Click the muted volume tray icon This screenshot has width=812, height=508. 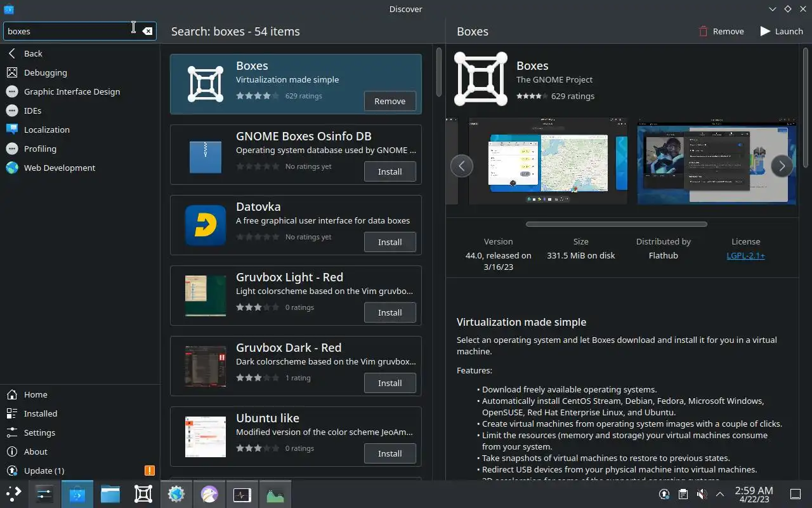click(x=702, y=494)
